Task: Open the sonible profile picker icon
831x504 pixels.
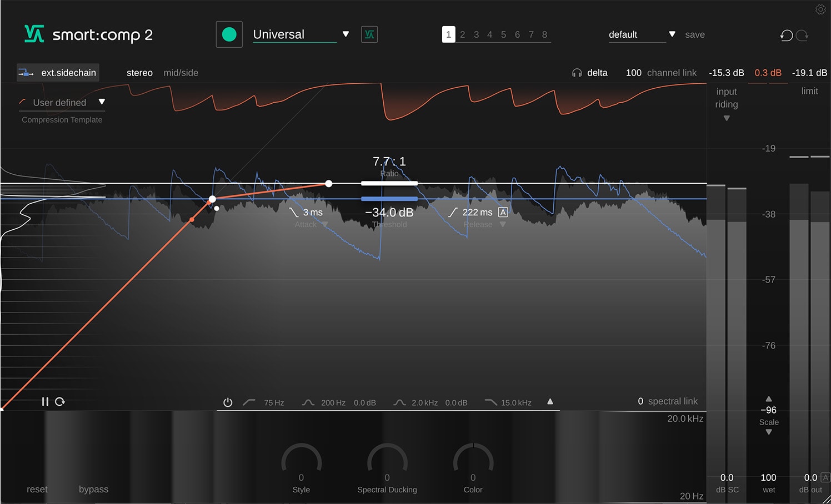Action: [369, 34]
